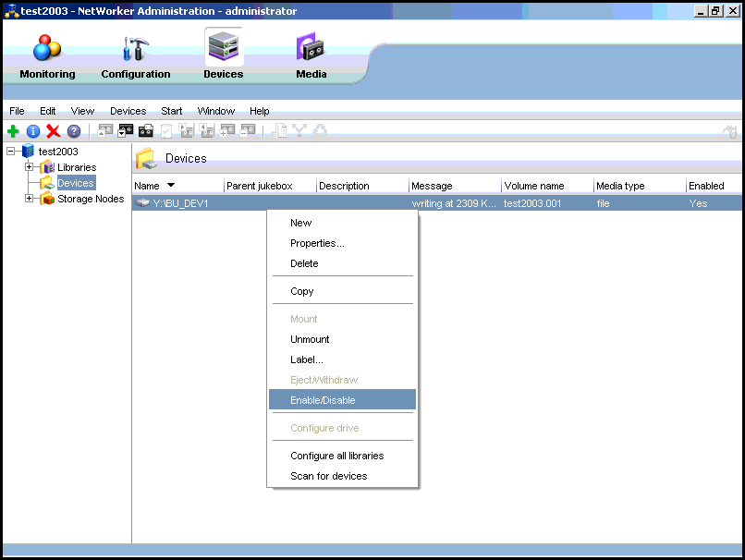This screenshot has width=745, height=560.
Task: Click the Media type column header
Action: tap(640, 186)
